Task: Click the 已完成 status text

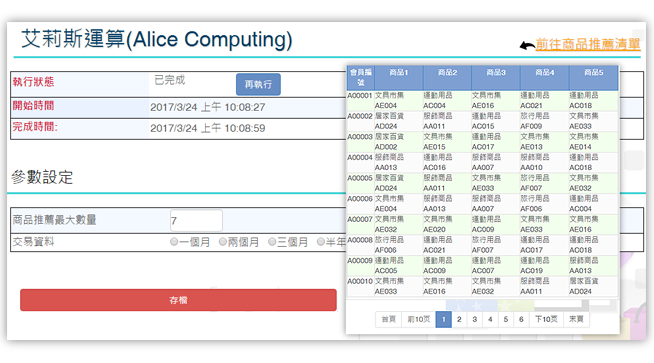Action: pyautogui.click(x=169, y=80)
